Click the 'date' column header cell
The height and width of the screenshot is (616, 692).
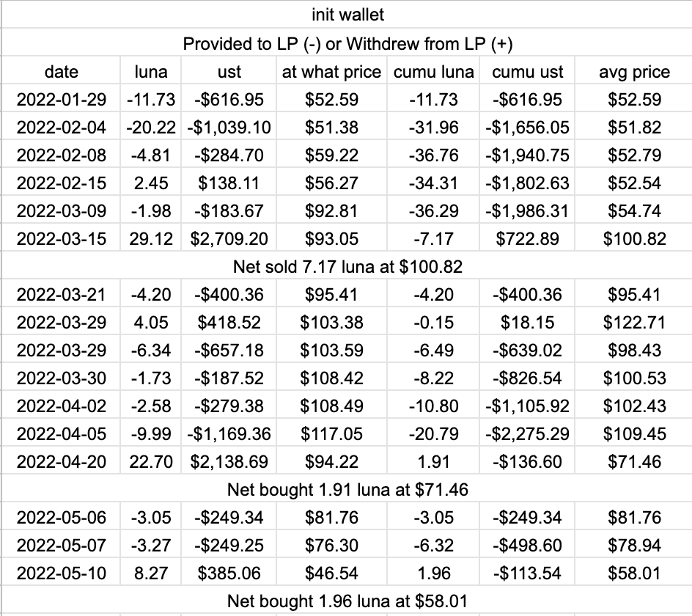coord(61,72)
